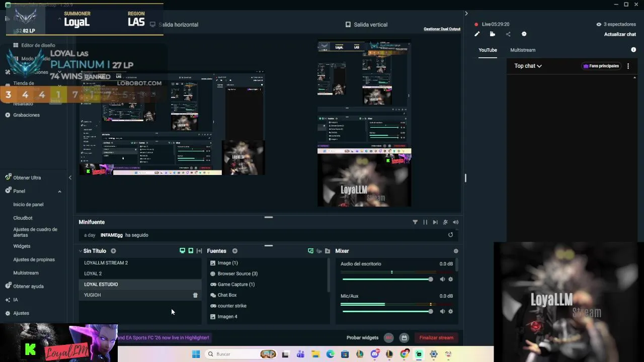Click Obtener Ultra in the sidebar
This screenshot has width=644, height=362.
coord(27,177)
